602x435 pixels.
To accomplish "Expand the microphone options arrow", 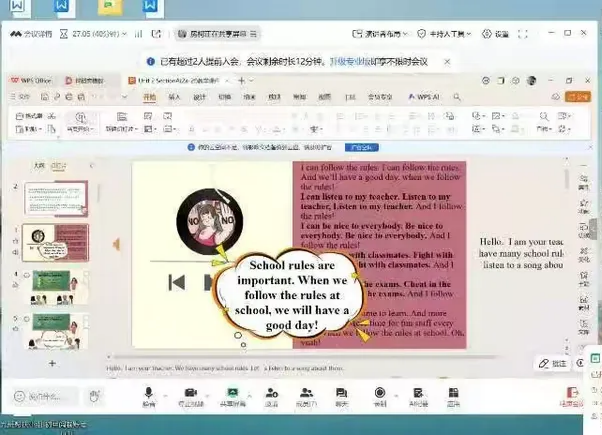I will tap(165, 395).
